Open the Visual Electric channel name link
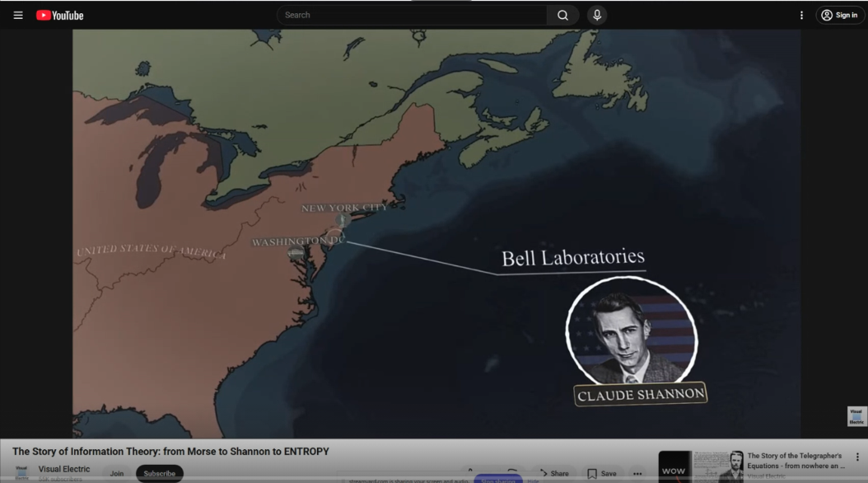The height and width of the screenshot is (483, 868). (x=64, y=469)
